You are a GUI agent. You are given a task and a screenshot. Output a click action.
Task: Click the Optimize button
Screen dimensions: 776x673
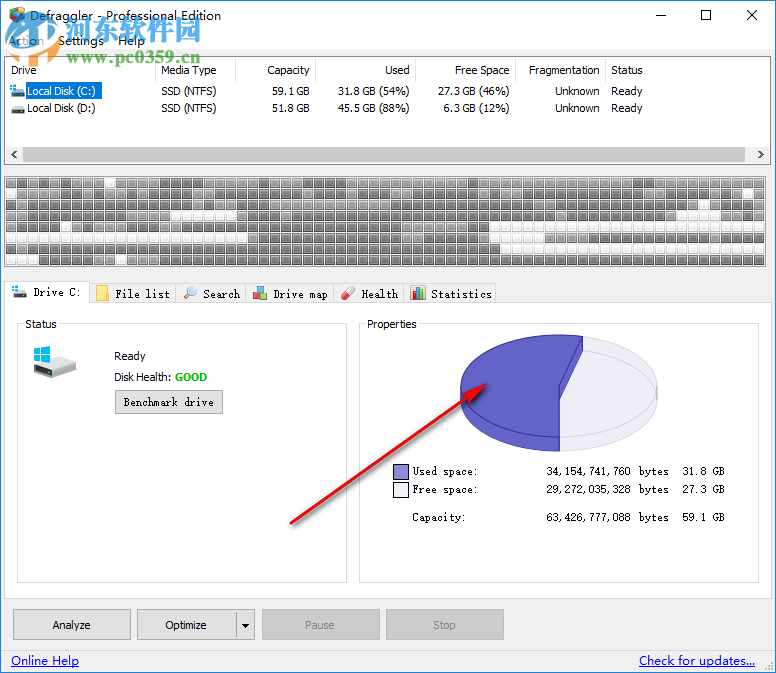tap(187, 625)
